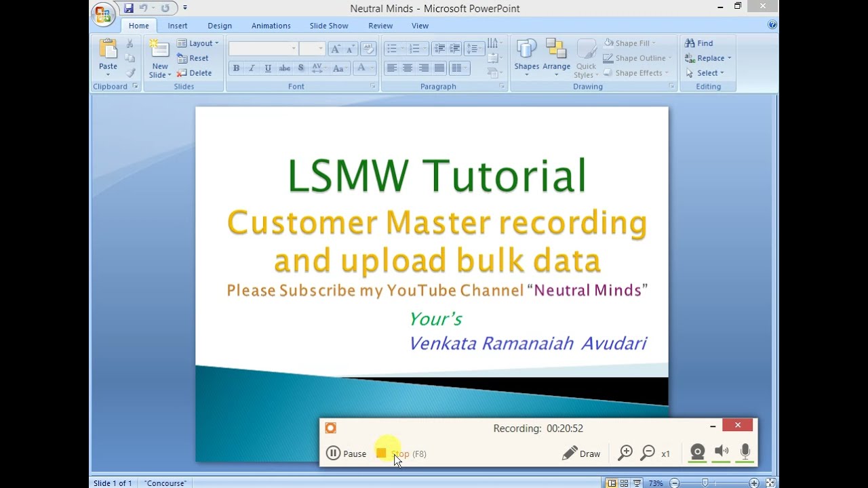Zoom in with recorder magnifier
The image size is (868, 488).
pyautogui.click(x=625, y=453)
